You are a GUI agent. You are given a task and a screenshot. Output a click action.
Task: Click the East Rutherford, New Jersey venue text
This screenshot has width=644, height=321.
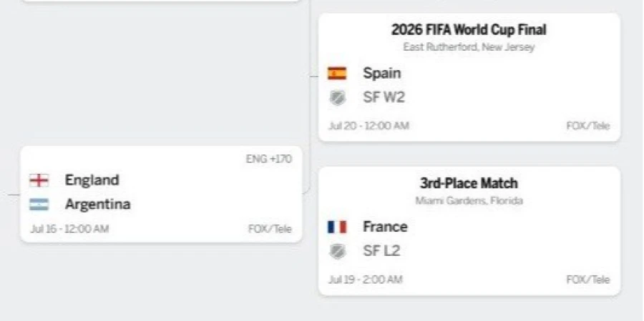point(469,47)
